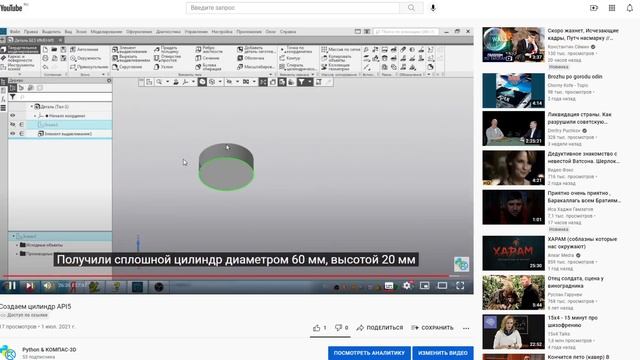Image resolution: width=640 pixels, height=360 pixels.
Task: Pick the Уклон draft tool
Action: pyautogui.click(x=164, y=67)
